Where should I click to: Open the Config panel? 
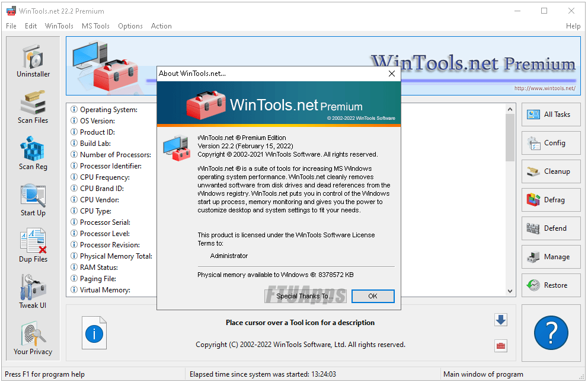551,143
